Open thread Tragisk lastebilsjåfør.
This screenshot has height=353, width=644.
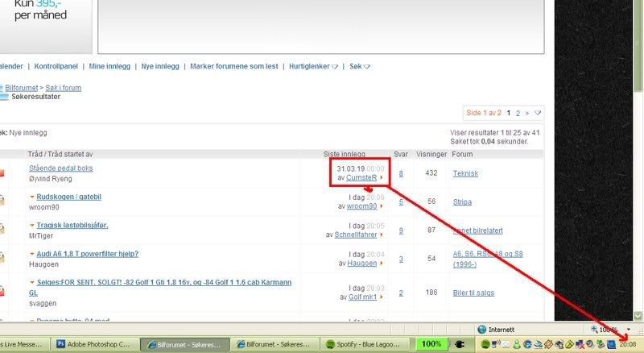tap(72, 226)
